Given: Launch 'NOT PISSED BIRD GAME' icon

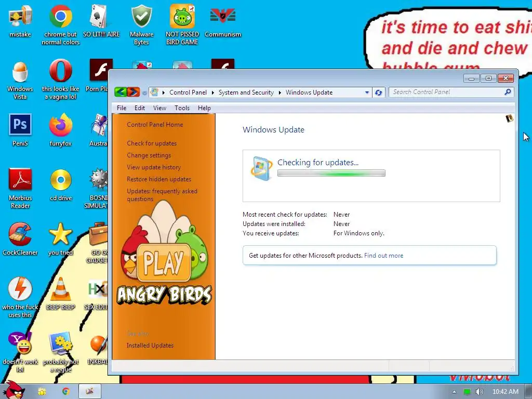Looking at the screenshot, I should [x=182, y=24].
